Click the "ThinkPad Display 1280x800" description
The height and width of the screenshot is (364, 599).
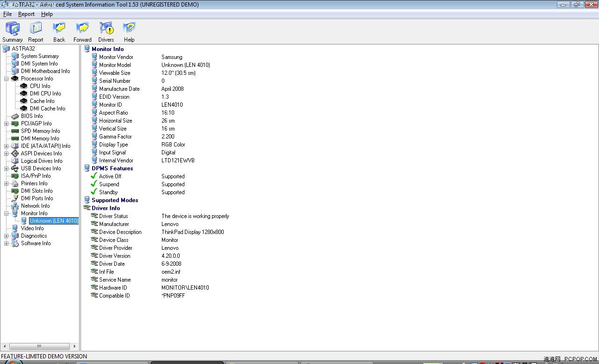click(193, 232)
